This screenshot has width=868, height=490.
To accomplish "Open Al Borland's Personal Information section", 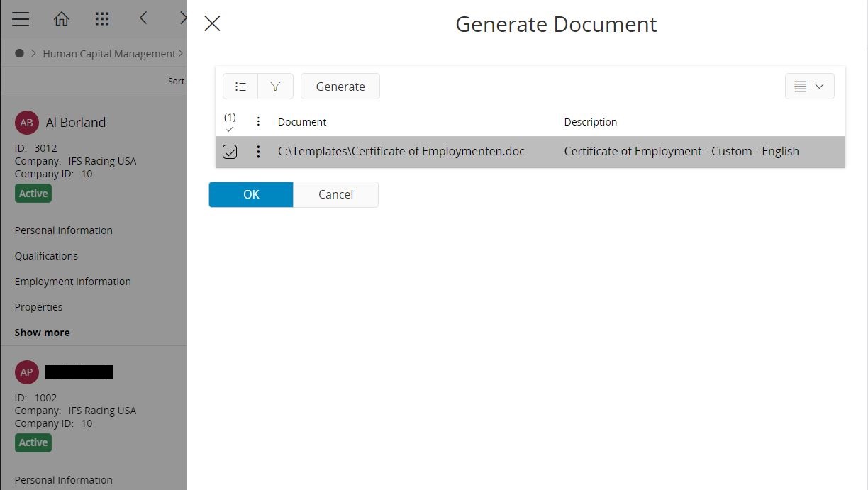I will click(x=63, y=230).
